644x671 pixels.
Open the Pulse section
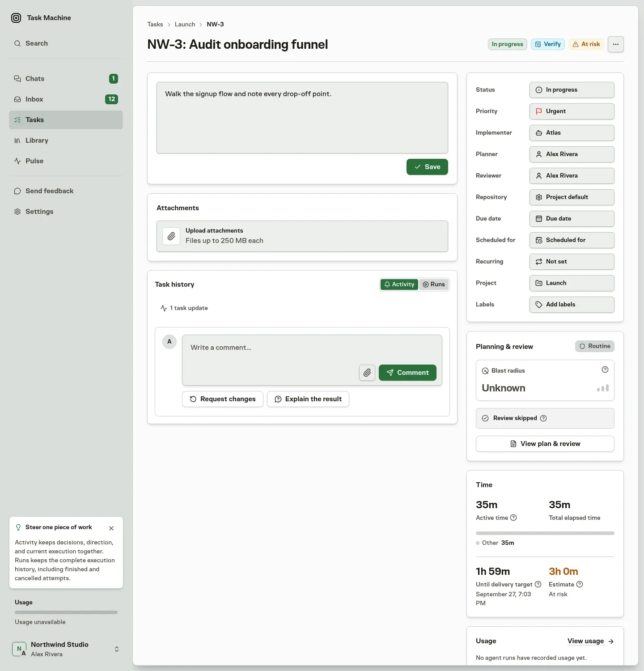tap(66, 161)
